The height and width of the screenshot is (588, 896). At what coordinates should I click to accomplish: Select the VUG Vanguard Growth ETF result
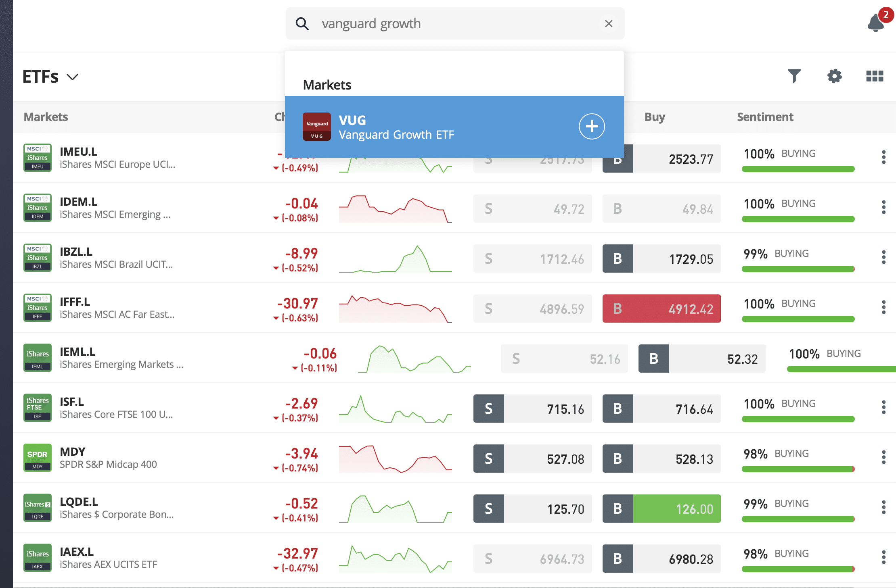coord(454,127)
